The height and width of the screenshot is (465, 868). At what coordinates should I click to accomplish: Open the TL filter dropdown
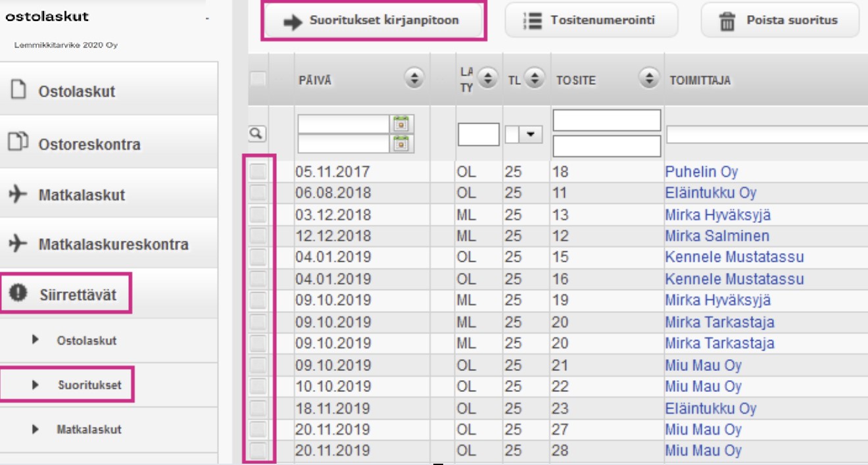point(531,135)
